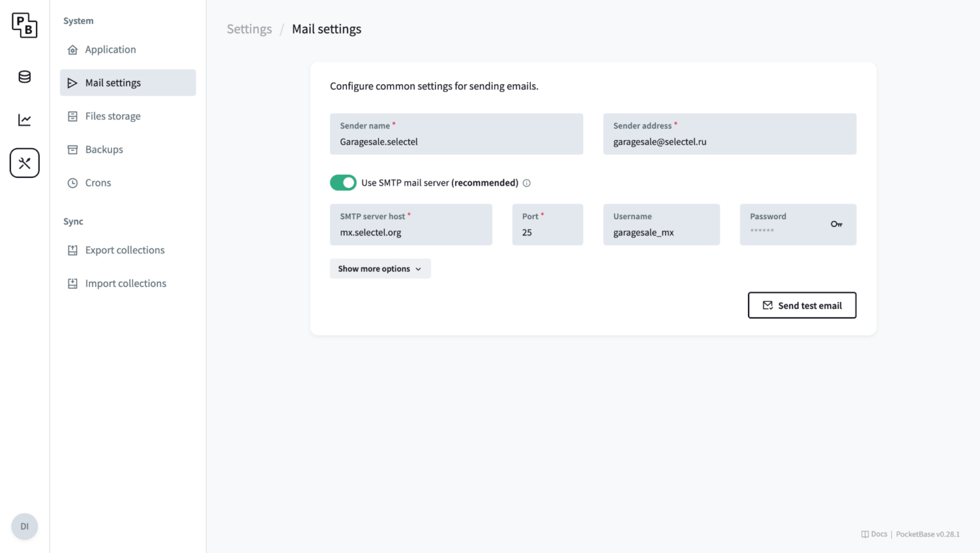
Task: Click the Username field
Action: [661, 225]
